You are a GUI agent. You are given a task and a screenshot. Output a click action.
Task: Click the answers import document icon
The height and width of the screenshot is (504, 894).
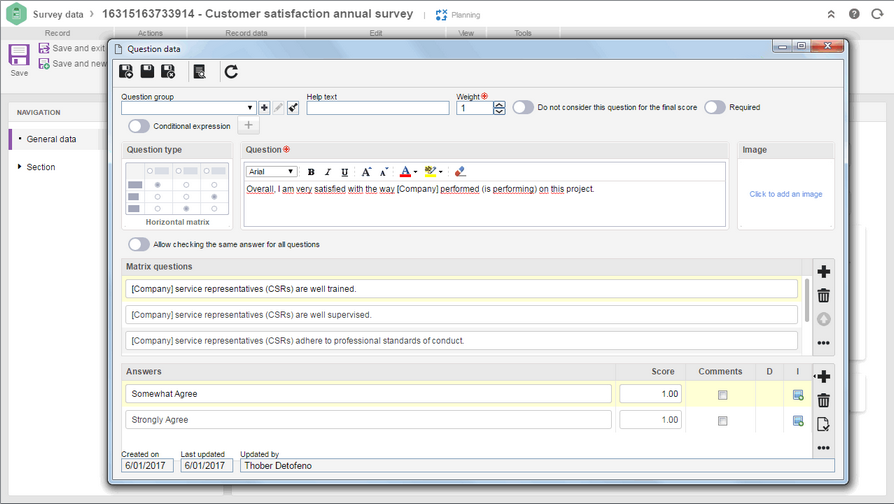[823, 424]
